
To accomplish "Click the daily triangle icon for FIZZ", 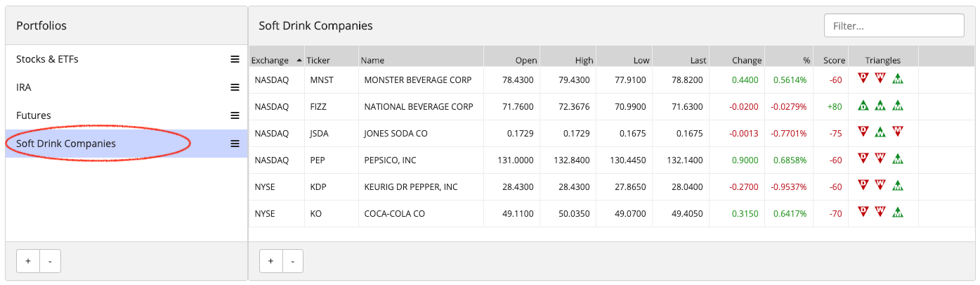I will 864,106.
